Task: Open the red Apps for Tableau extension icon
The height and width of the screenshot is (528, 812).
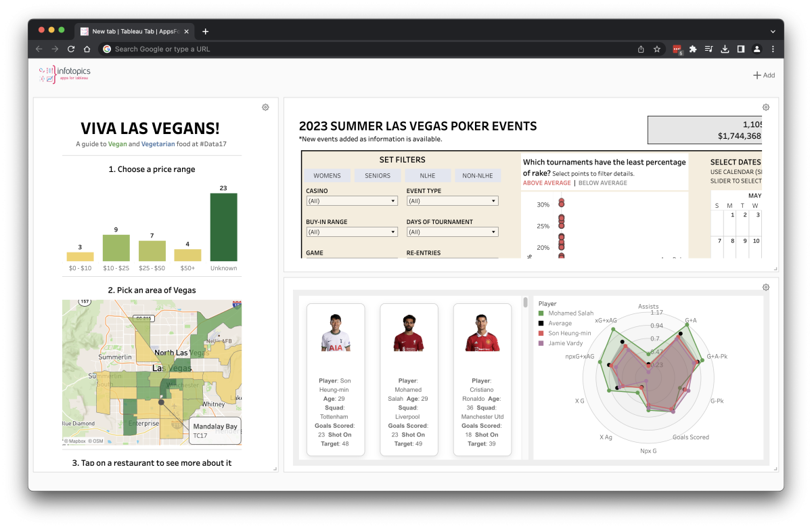Action: click(676, 49)
